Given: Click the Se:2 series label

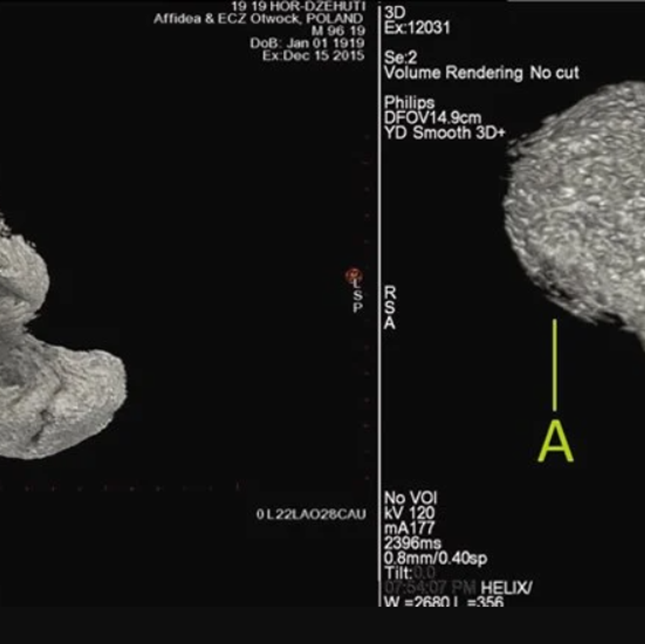Looking at the screenshot, I should coord(400,58).
